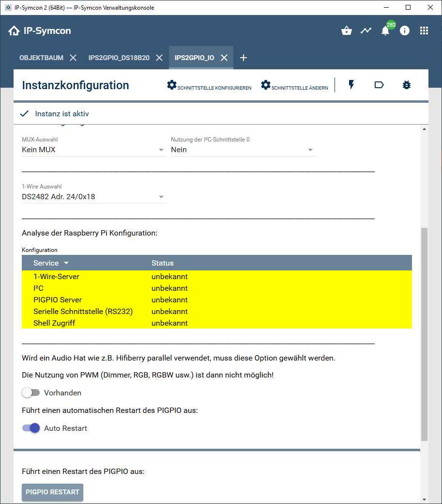Open the activity chart icon

click(366, 31)
